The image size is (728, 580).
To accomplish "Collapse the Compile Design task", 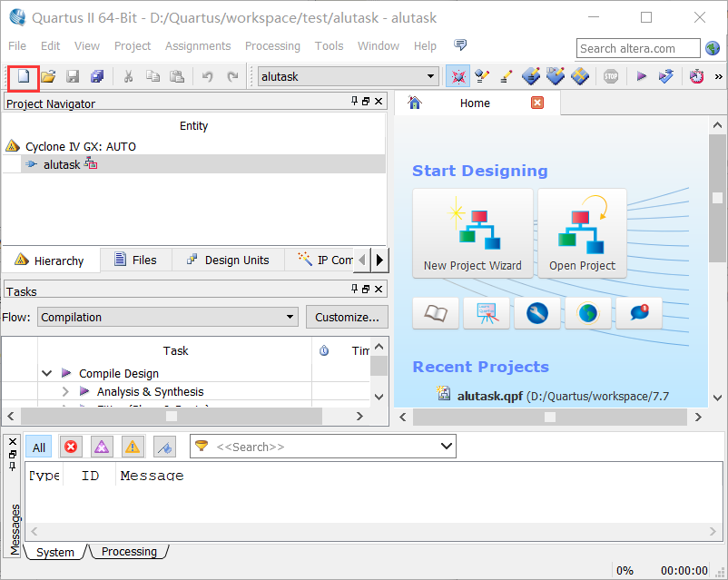I will (46, 373).
